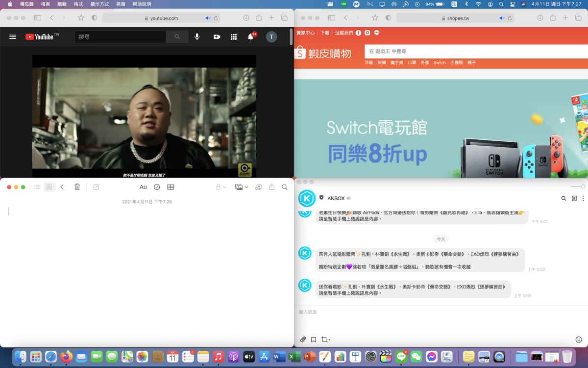Click the Notes collaborate person icon
588x368 pixels.
click(x=258, y=187)
